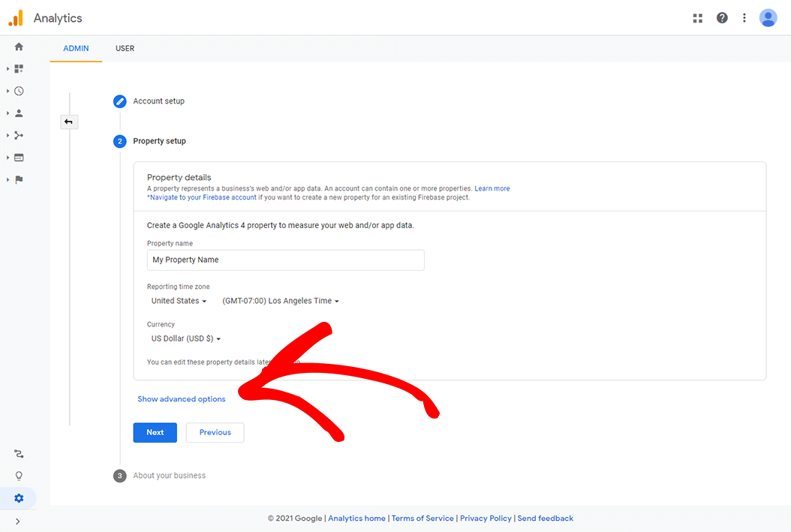Screen dimensions: 791x532
Task: Select the Reports icon in the sidebar
Action: [18, 68]
